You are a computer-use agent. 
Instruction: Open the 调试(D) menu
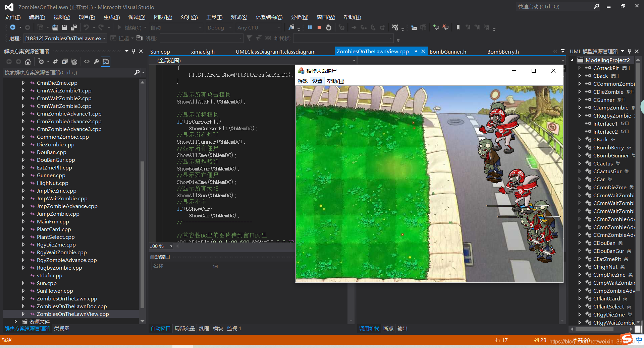(x=137, y=17)
